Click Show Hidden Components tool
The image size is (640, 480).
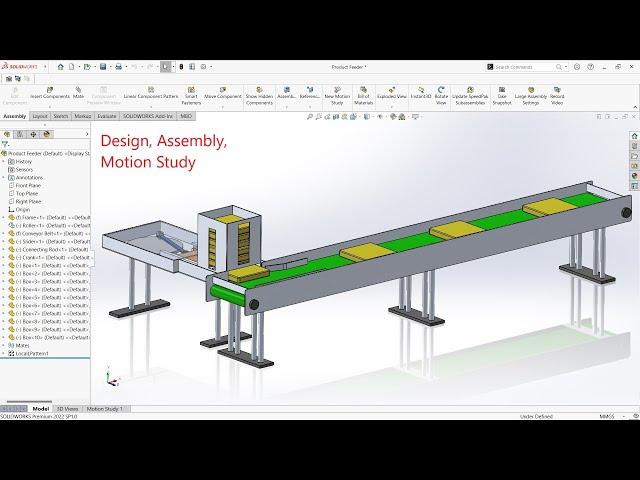point(259,96)
